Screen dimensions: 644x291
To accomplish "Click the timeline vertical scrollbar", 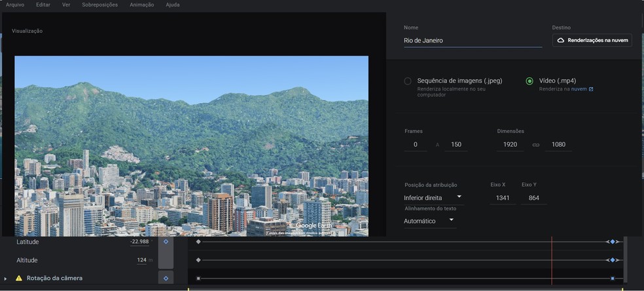I will coord(626,260).
